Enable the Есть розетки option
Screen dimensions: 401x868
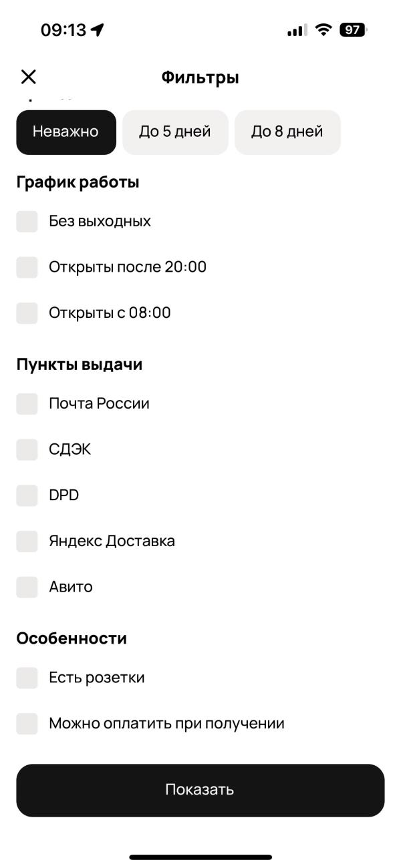(x=26, y=677)
